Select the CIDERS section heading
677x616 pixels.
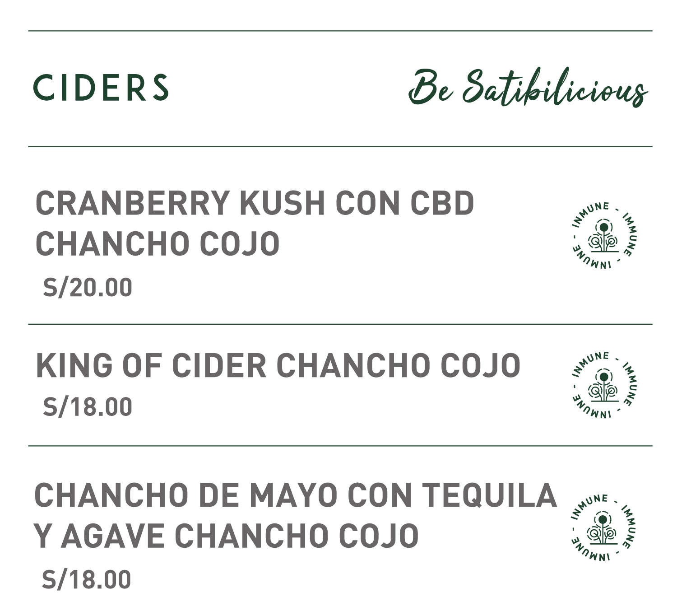point(101,88)
